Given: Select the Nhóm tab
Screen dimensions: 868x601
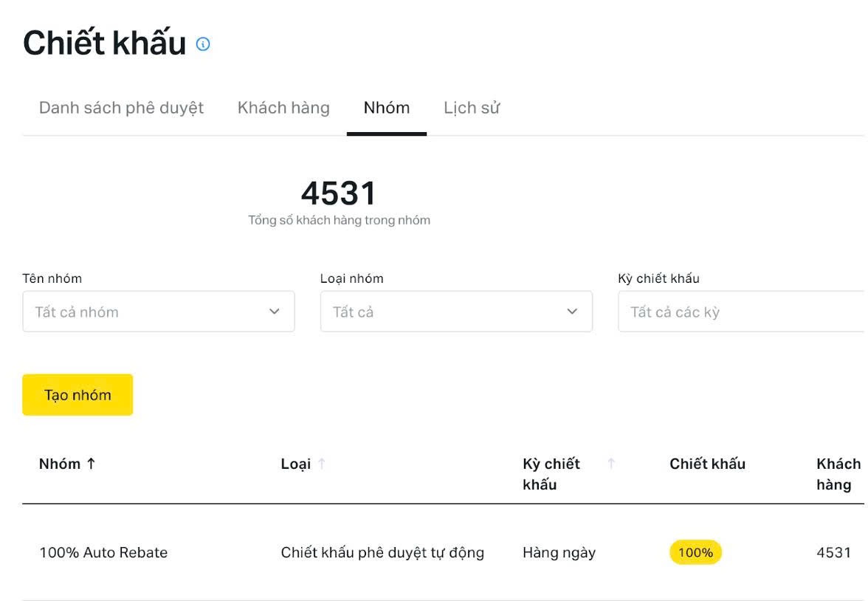Looking at the screenshot, I should click(x=387, y=108).
